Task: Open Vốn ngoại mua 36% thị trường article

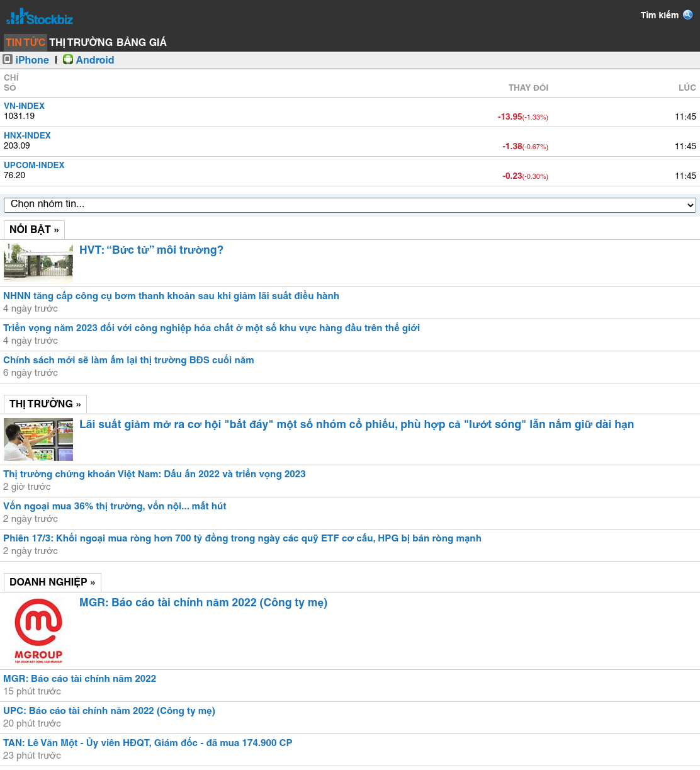Action: click(x=115, y=506)
